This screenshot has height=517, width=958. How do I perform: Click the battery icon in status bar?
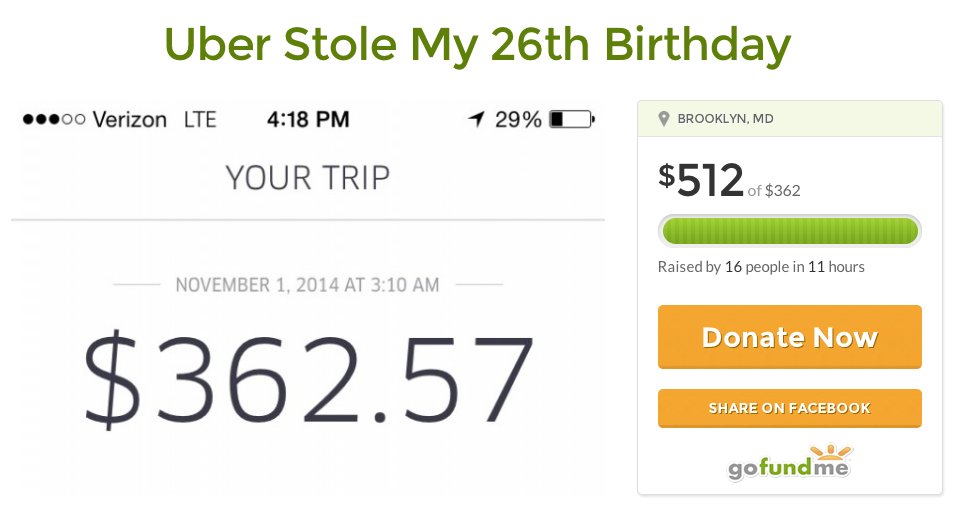(572, 119)
